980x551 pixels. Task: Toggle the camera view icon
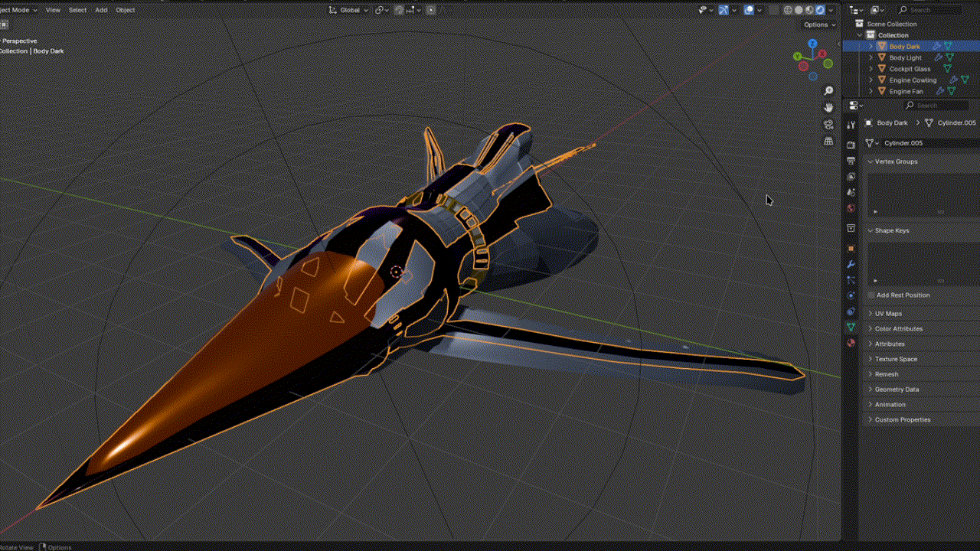pos(828,125)
